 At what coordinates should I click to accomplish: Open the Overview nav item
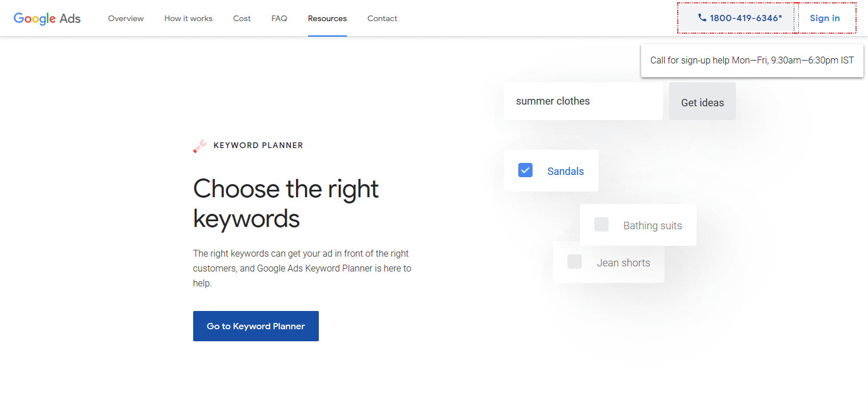126,18
